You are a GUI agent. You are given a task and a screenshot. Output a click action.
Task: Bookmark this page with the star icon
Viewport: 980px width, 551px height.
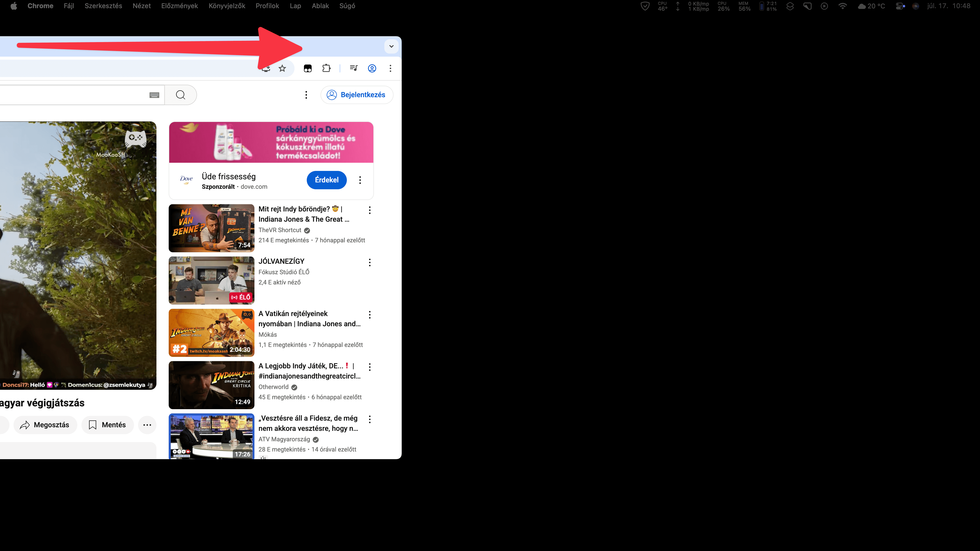click(282, 68)
